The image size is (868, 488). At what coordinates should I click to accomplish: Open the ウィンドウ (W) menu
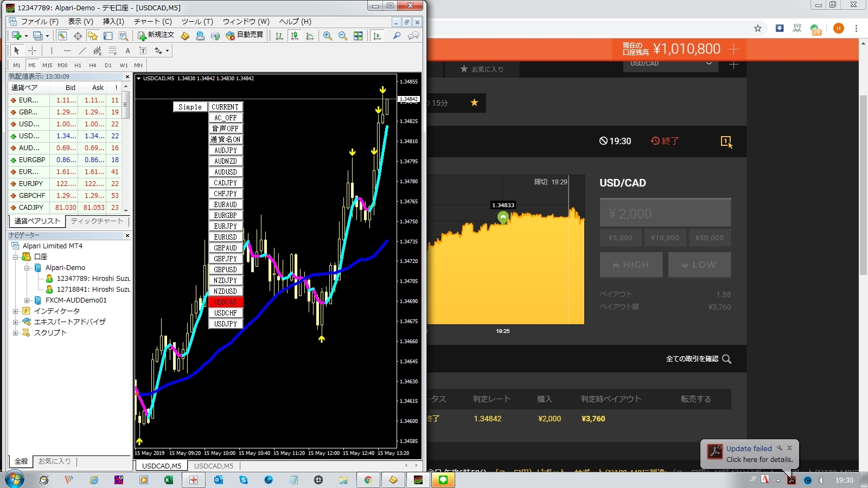246,22
